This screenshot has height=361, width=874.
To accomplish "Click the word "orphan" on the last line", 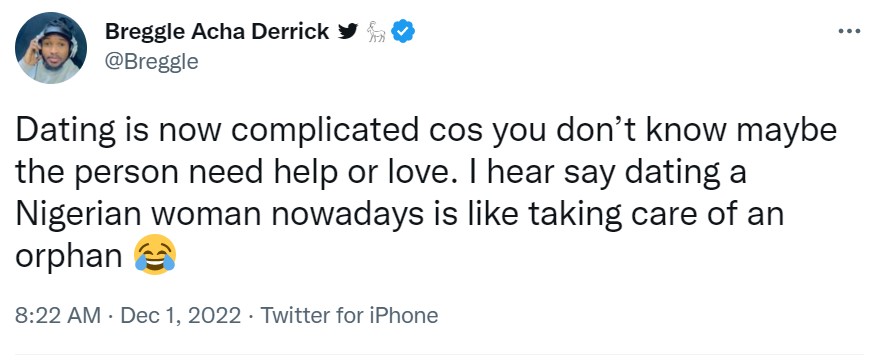I will tap(69, 256).
